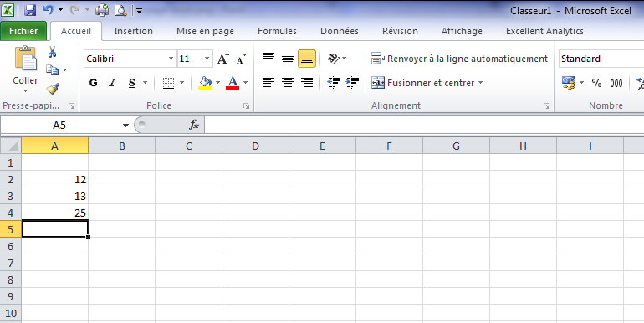Click the Quick Print printer icon
This screenshot has width=644, height=323.
[102, 10]
